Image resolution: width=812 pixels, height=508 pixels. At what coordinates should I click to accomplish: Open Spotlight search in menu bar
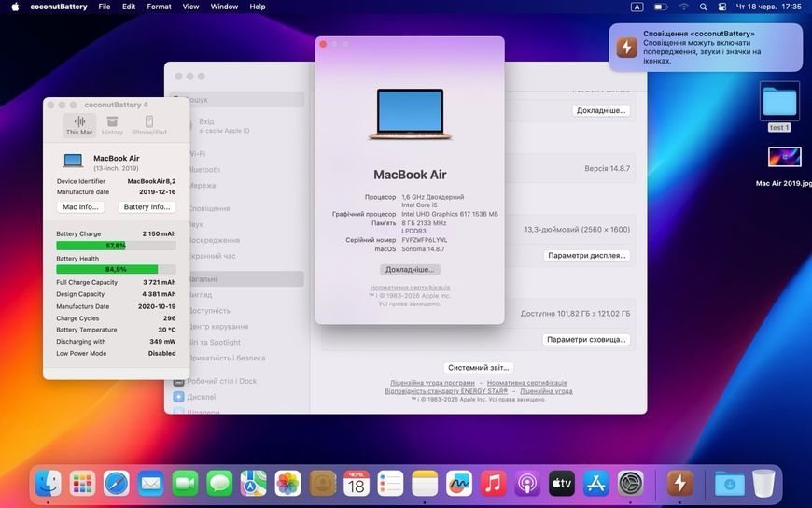(703, 7)
